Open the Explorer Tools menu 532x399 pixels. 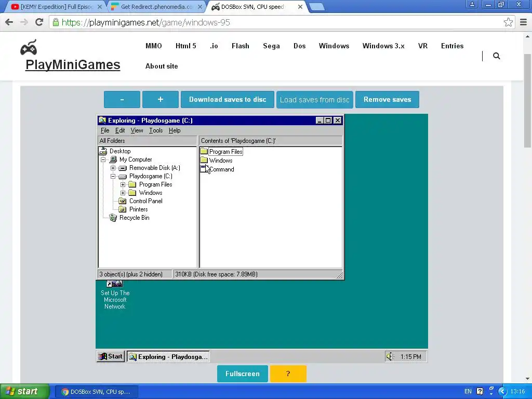pos(156,130)
